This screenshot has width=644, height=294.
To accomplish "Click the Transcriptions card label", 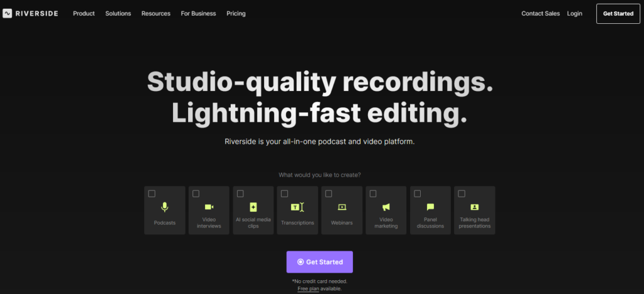I will (297, 222).
